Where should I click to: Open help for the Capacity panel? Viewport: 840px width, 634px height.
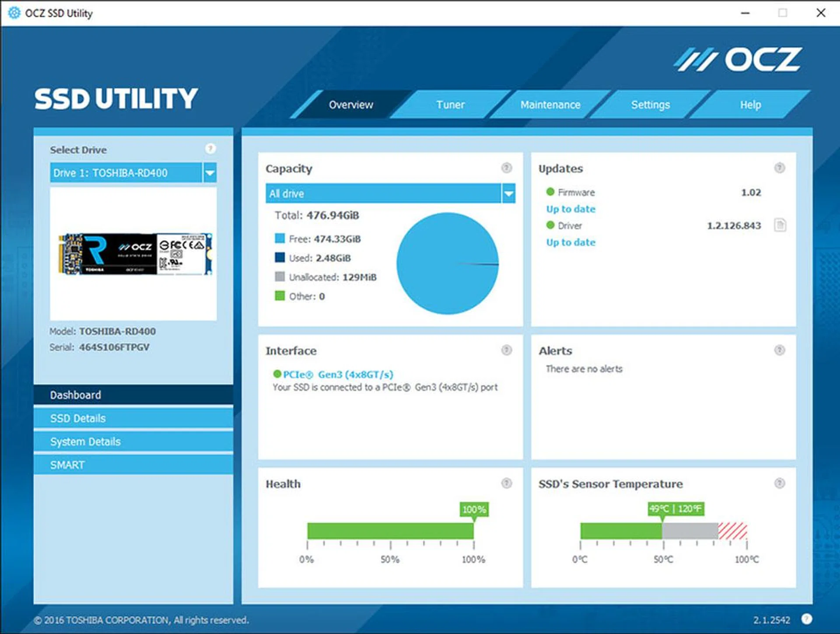coord(507,168)
